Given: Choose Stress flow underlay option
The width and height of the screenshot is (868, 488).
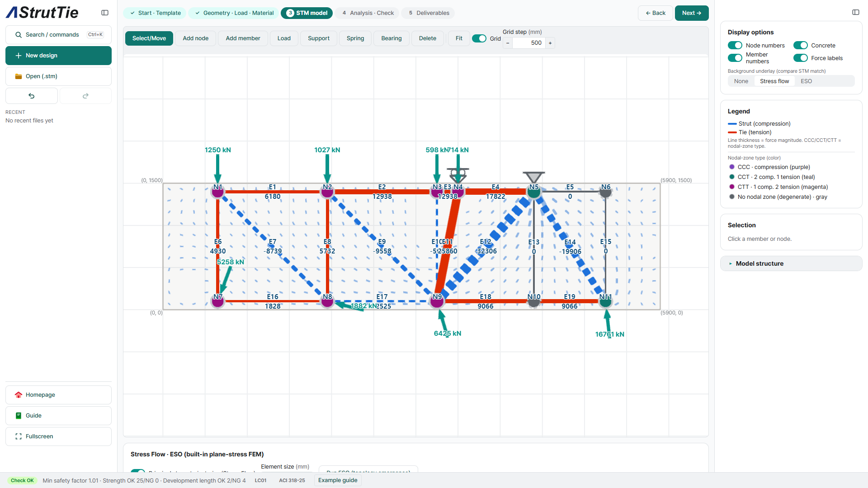Looking at the screenshot, I should pyautogui.click(x=774, y=81).
